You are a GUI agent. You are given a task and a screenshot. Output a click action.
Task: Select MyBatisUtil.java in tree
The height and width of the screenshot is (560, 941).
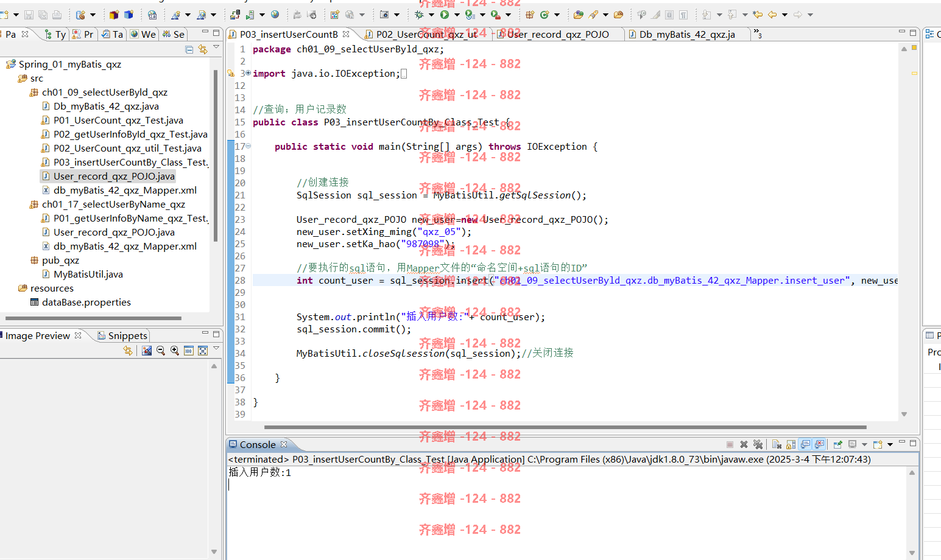point(82,274)
